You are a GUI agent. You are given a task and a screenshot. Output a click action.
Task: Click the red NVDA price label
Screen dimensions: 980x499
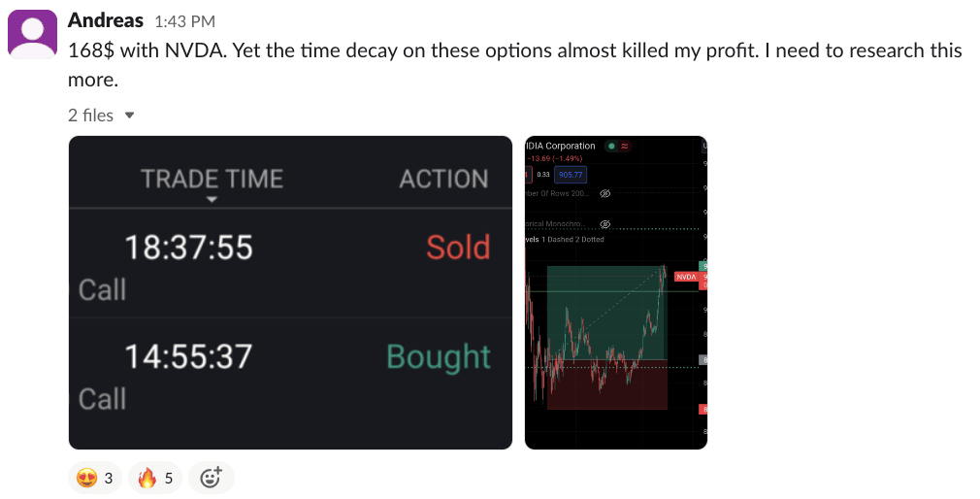[x=686, y=277]
